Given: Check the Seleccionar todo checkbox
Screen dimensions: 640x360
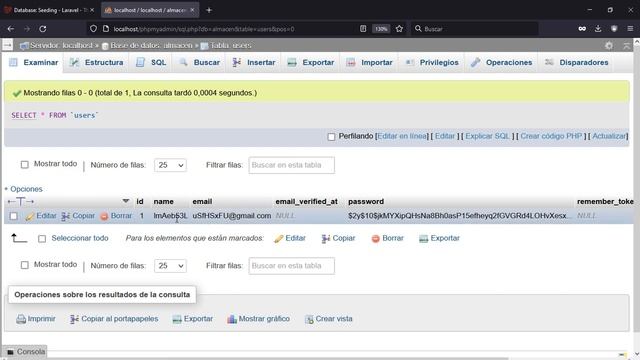Looking at the screenshot, I should click(42, 239).
